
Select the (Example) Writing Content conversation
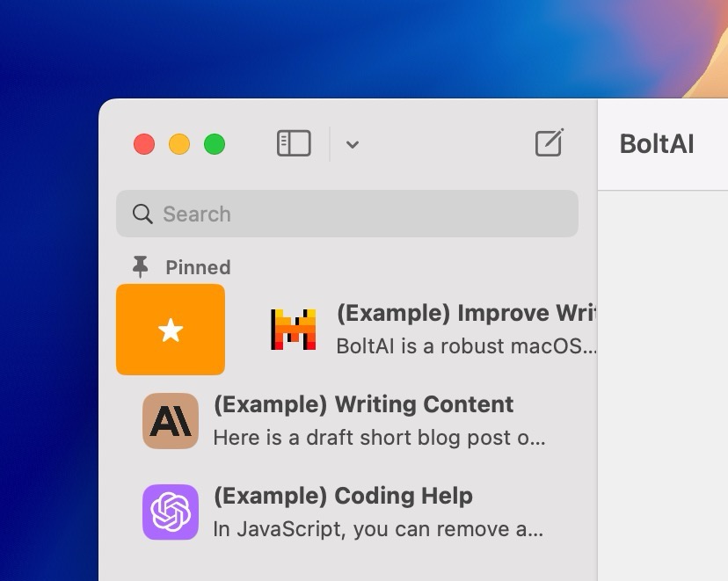363,404
